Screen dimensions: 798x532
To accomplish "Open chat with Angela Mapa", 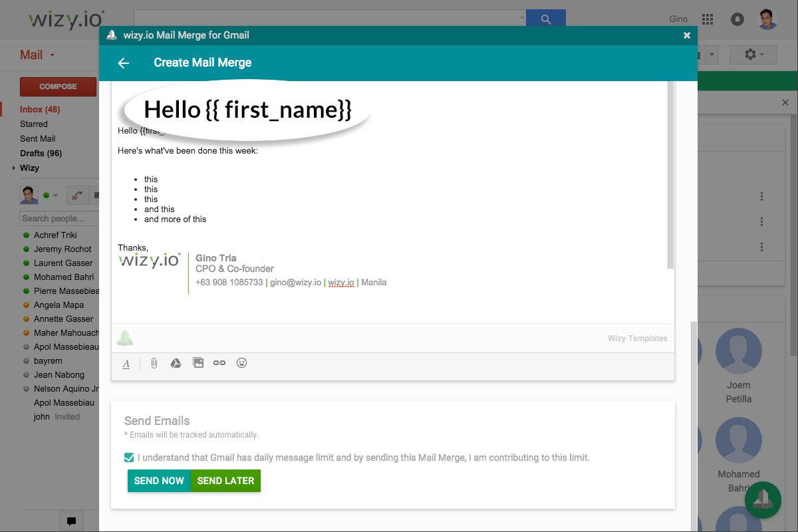I will point(59,305).
